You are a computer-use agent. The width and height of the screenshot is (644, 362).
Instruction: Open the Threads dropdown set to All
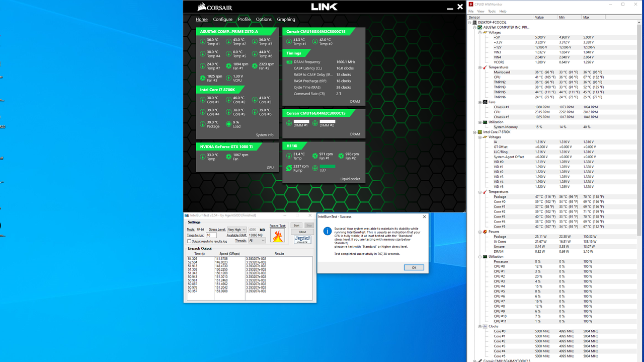257,241
